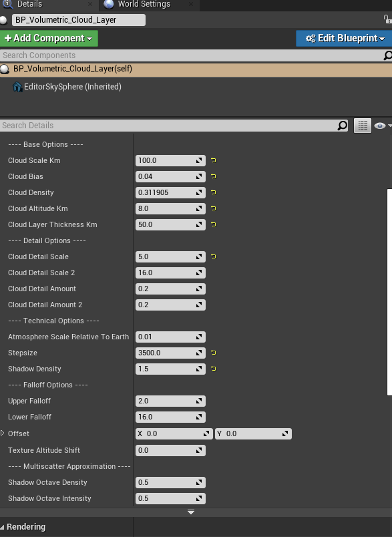The height and width of the screenshot is (537, 392).
Task: Focus the Search Components box
Action: tap(192, 55)
